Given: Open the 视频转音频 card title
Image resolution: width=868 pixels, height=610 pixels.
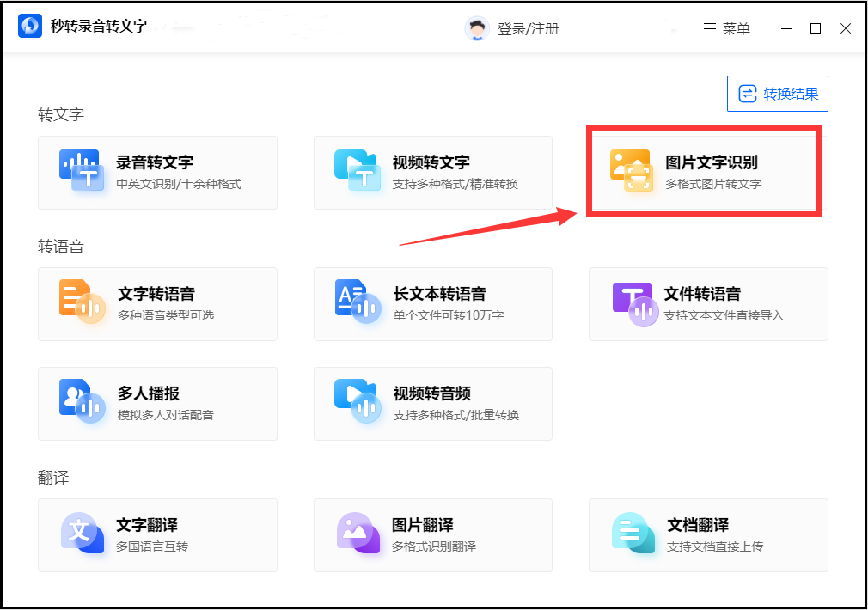Looking at the screenshot, I should pos(431,393).
